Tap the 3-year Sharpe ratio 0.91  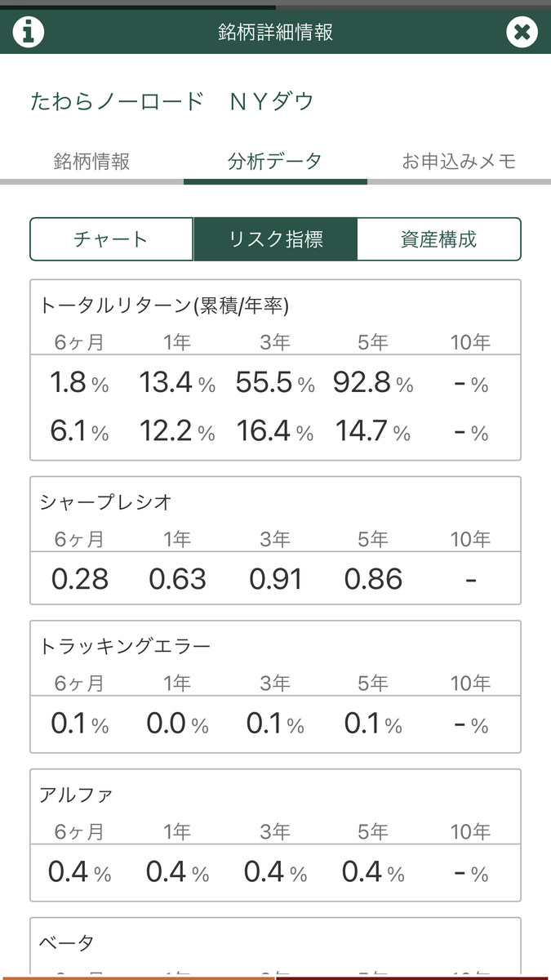pyautogui.click(x=276, y=580)
